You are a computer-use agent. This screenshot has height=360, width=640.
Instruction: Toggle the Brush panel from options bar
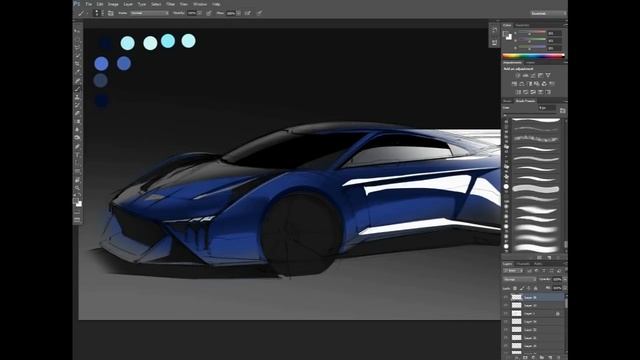click(111, 13)
